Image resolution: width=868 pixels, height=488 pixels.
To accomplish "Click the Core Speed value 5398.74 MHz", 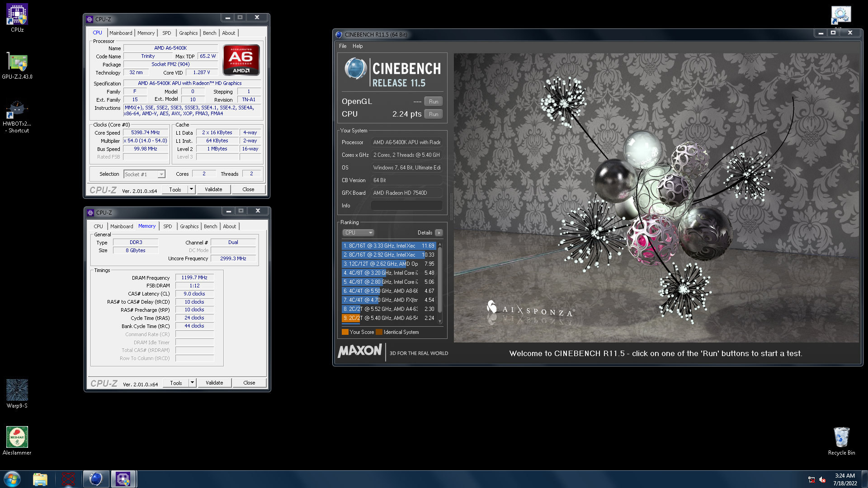I will point(146,133).
